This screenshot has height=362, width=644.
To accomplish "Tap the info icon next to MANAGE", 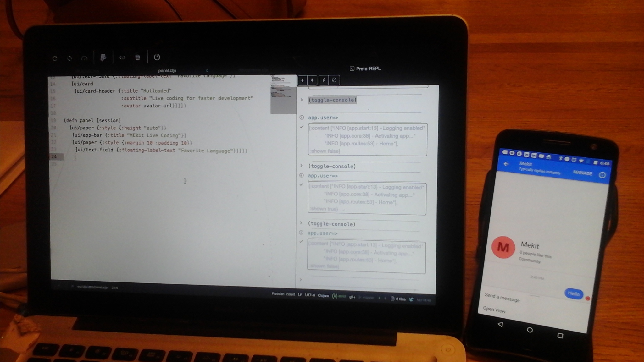I will coord(602,175).
